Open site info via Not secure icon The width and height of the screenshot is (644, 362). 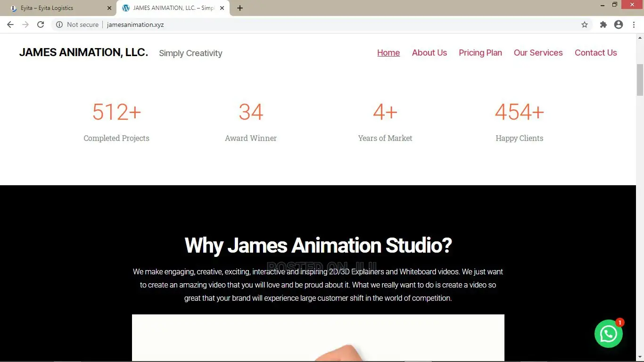[x=59, y=25]
